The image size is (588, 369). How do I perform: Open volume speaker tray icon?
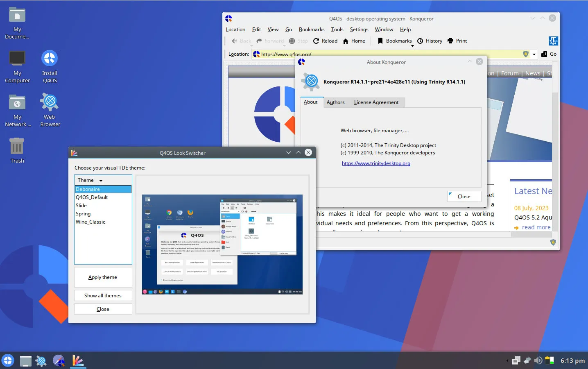click(538, 360)
